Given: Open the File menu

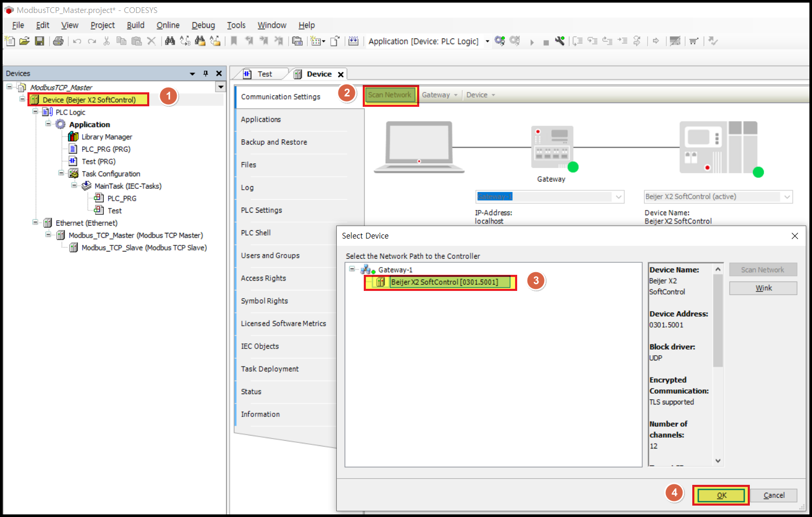Looking at the screenshot, I should coord(18,25).
